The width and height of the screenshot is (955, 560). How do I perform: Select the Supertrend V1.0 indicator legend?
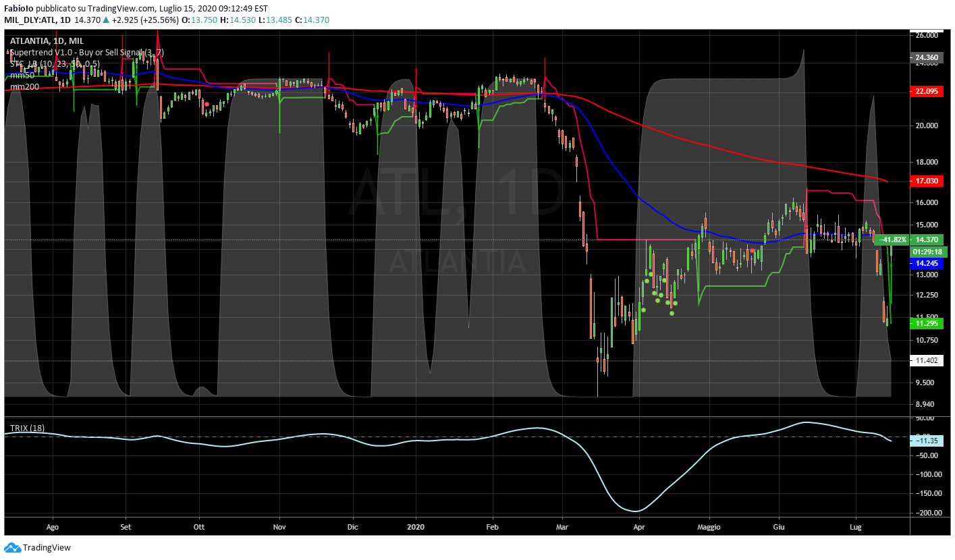(86, 52)
